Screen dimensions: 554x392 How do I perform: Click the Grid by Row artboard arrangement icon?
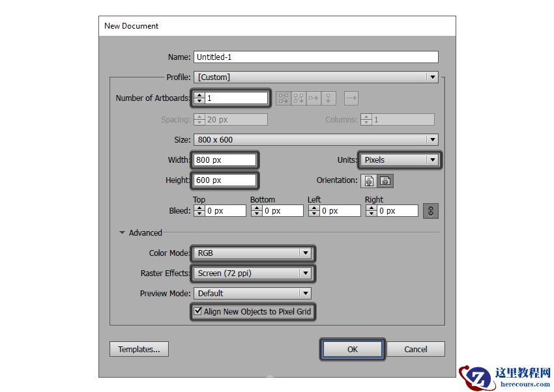tap(284, 98)
